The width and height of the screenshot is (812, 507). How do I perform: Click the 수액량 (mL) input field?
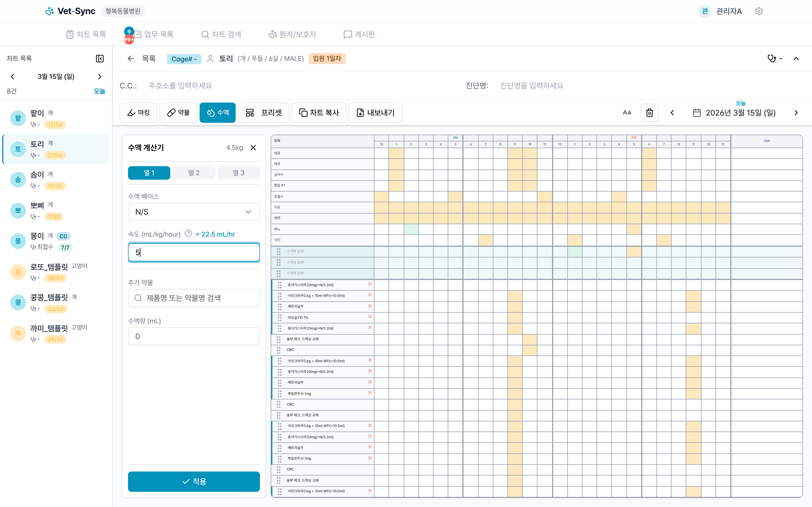point(194,336)
